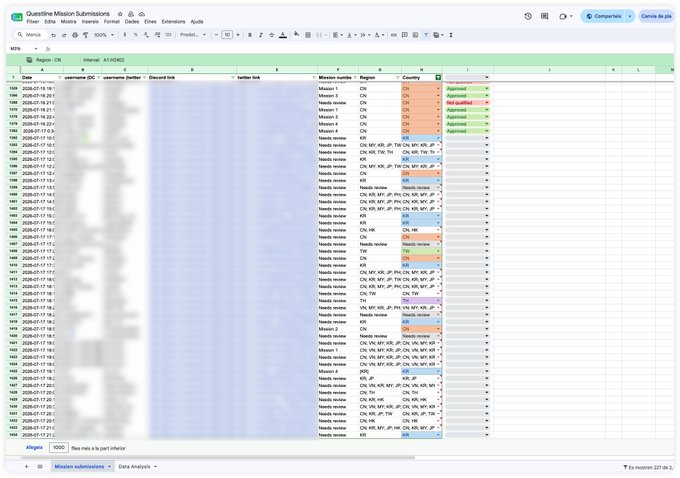Open the Discord link column filter
Image resolution: width=680 pixels, height=478 pixels.
(233, 78)
